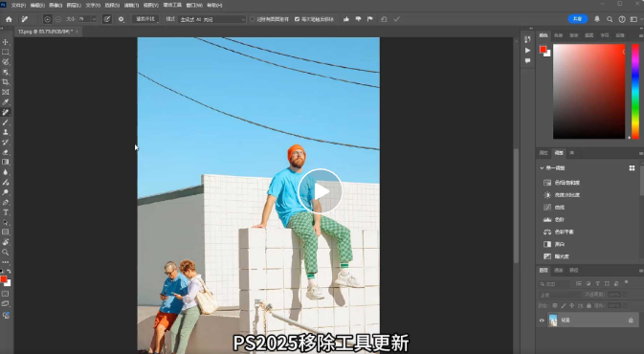Select the Rectangular Marquee tool

coord(6,53)
